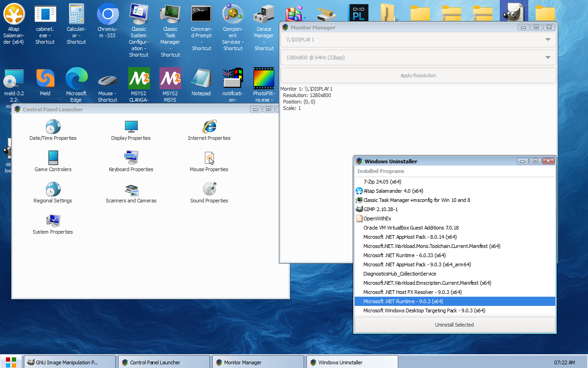Image resolution: width=588 pixels, height=368 pixels.
Task: Open Regional Settings icon
Action: tap(53, 193)
